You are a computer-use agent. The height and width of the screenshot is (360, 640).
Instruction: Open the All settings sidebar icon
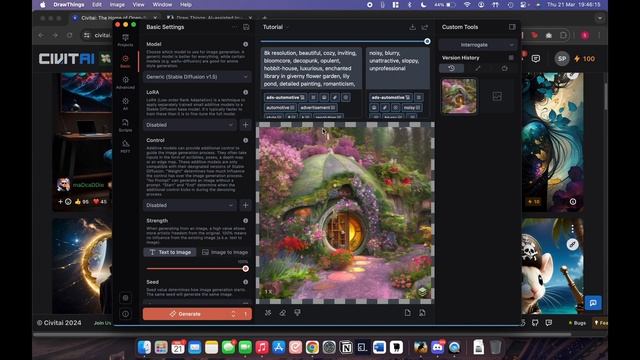pyautogui.click(x=125, y=104)
